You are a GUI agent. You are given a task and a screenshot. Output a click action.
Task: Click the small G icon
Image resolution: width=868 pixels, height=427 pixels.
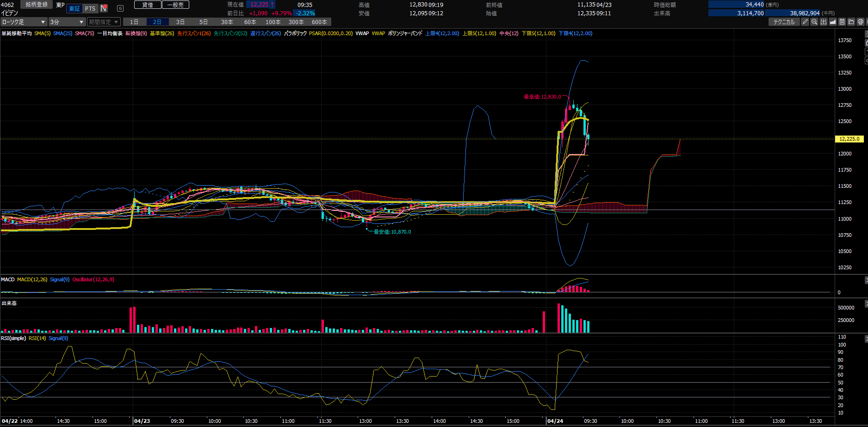pyautogui.click(x=120, y=8)
